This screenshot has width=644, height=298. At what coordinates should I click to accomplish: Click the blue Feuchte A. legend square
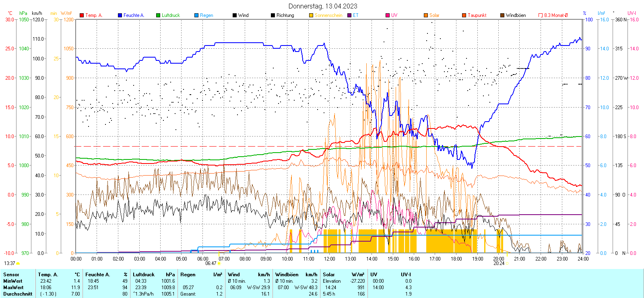[120, 15]
